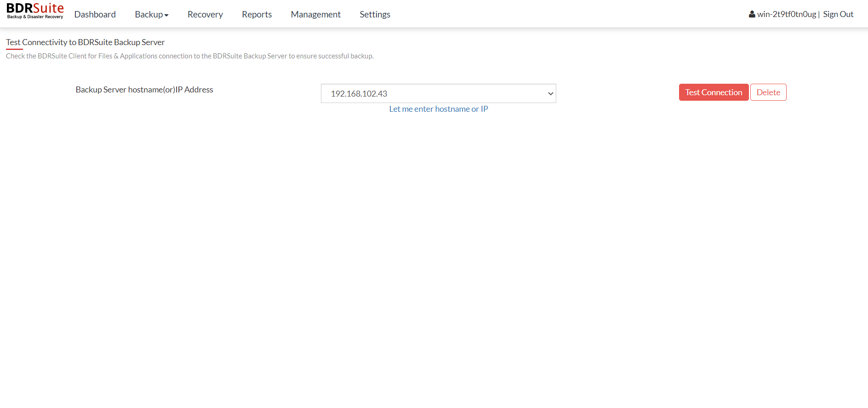868x408 pixels.
Task: Go to the Recovery section
Action: 205,14
